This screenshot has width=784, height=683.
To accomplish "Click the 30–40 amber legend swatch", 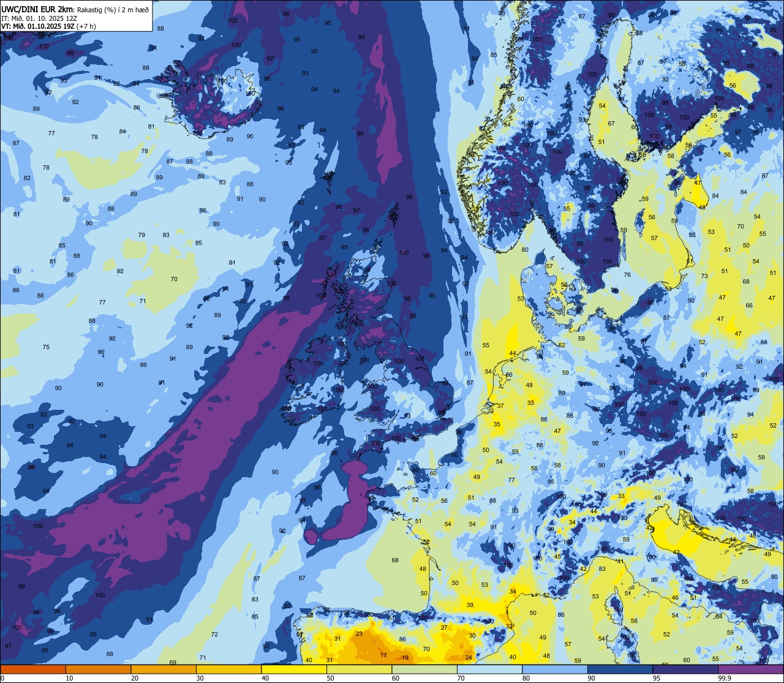I will [x=228, y=669].
